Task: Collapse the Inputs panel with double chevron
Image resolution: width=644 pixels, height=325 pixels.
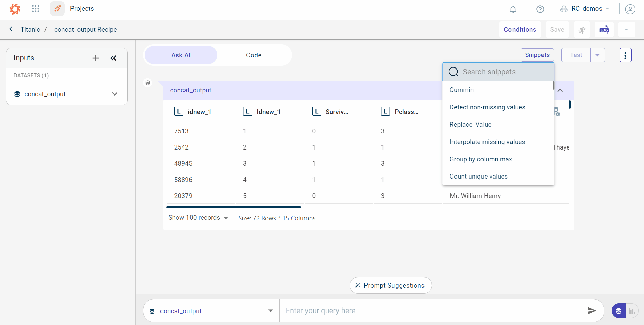Action: [x=113, y=58]
